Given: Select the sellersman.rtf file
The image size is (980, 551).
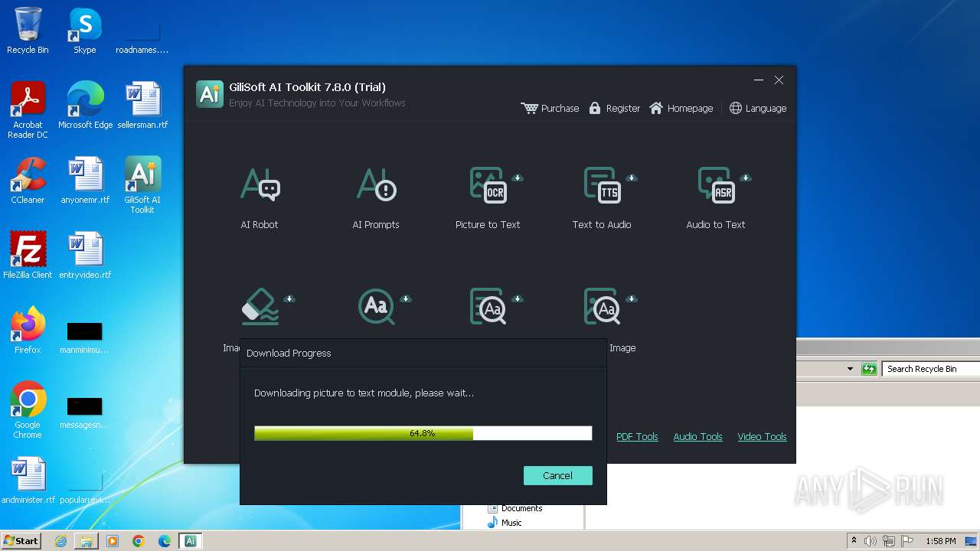Looking at the screenshot, I should point(142,106).
